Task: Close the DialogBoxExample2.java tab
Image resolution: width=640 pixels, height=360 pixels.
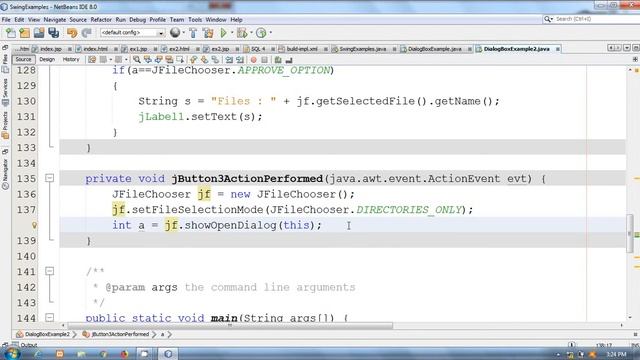Action: click(558, 49)
